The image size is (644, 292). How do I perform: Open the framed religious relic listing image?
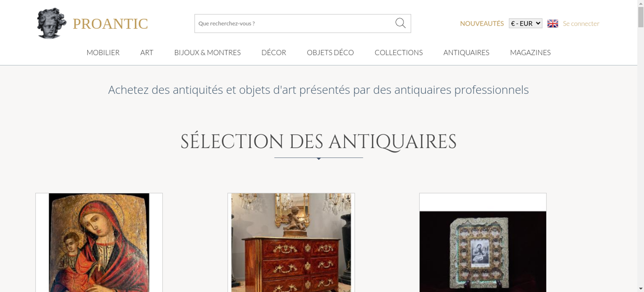pos(483,251)
